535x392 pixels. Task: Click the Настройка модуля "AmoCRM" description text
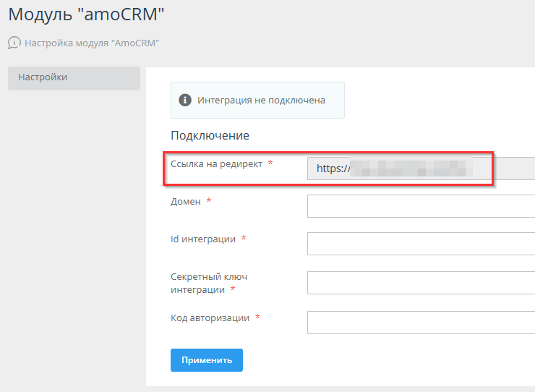coord(92,43)
